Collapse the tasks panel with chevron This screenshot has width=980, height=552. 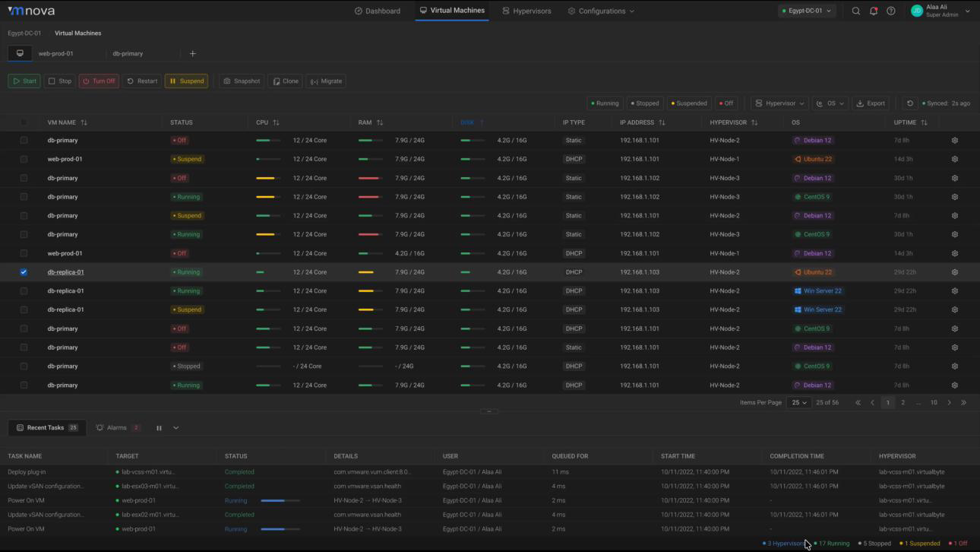tap(175, 428)
